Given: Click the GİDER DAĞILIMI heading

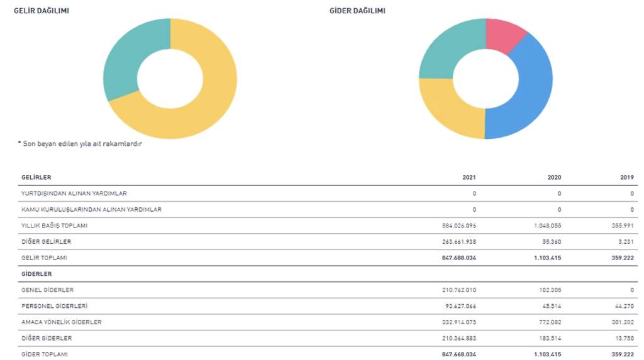Looking at the screenshot, I should point(357,11).
